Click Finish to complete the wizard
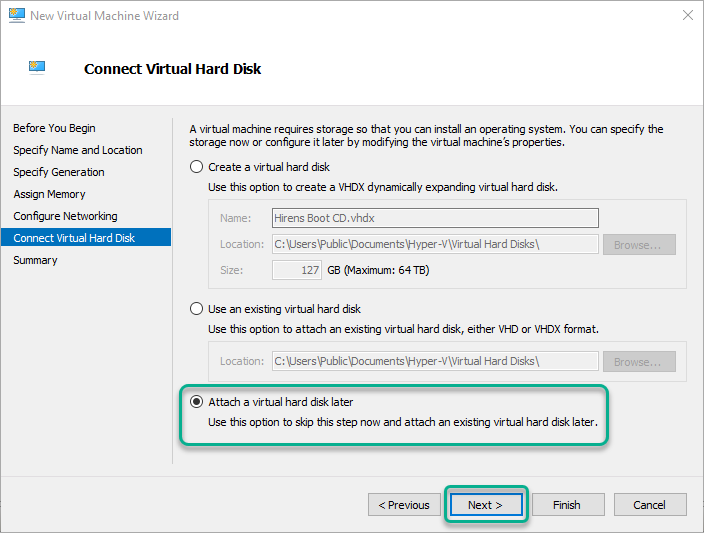Viewport: 704px width, 533px height. [567, 505]
